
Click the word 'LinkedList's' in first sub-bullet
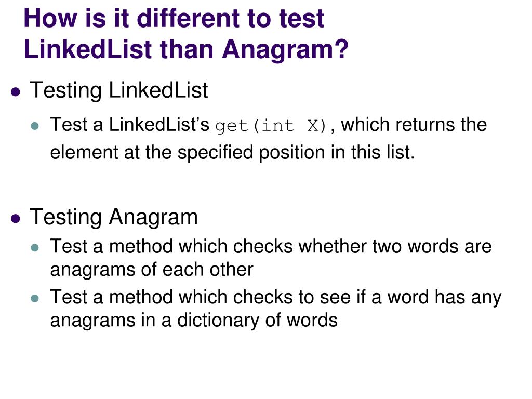pyautogui.click(x=159, y=125)
